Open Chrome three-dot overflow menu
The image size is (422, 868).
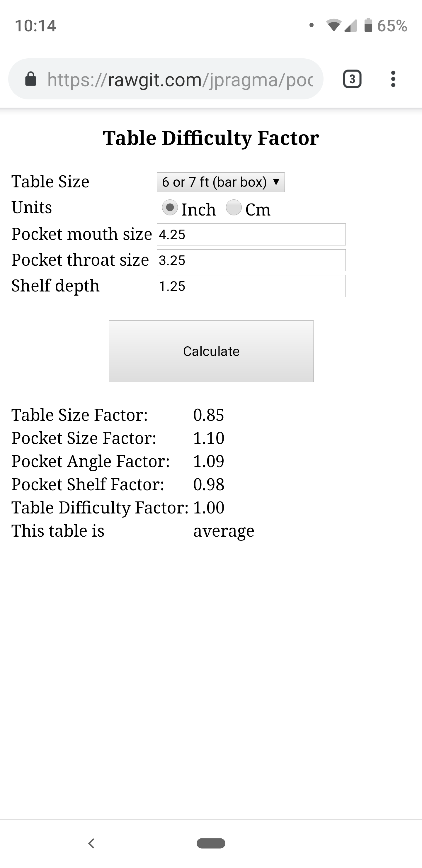pyautogui.click(x=393, y=79)
